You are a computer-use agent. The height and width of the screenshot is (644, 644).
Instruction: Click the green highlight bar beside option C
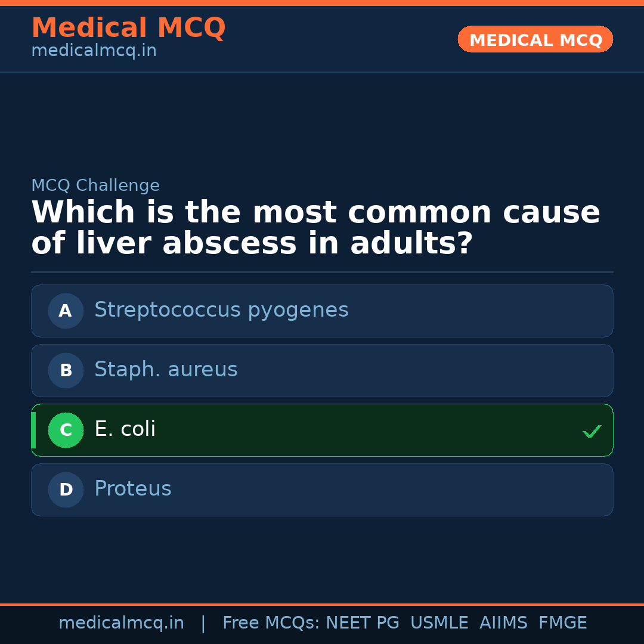tap(33, 430)
